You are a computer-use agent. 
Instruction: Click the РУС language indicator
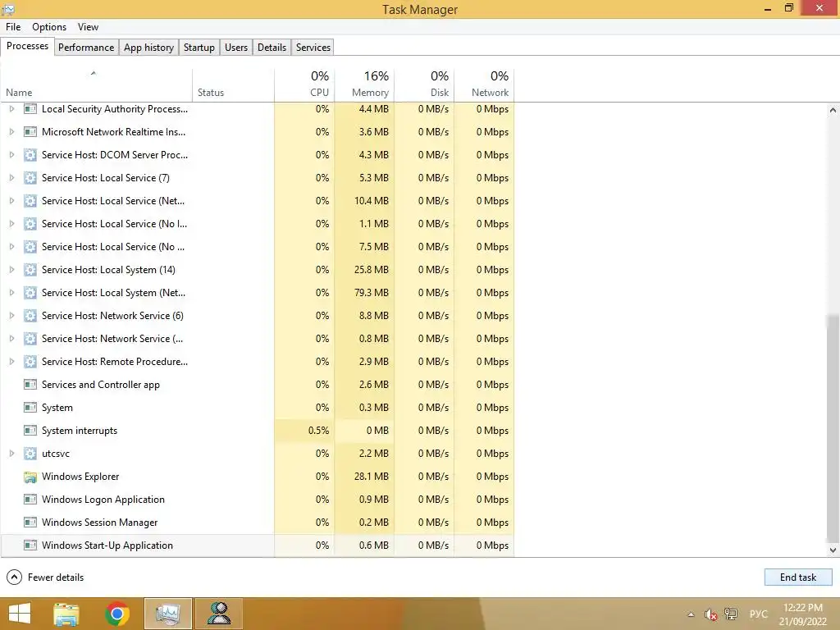(x=758, y=614)
